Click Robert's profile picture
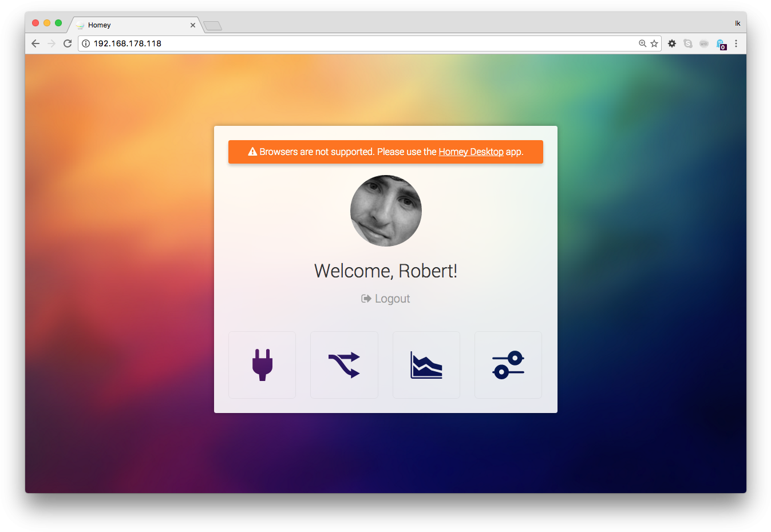The width and height of the screenshot is (771, 532). (386, 211)
